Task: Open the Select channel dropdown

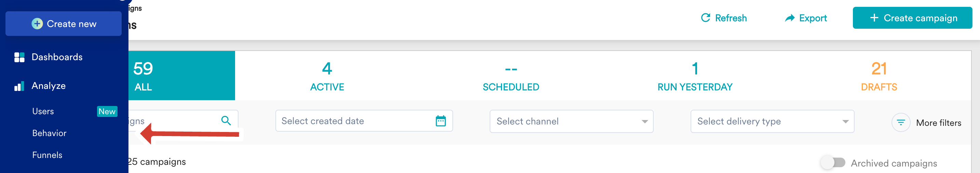Action: [571, 121]
